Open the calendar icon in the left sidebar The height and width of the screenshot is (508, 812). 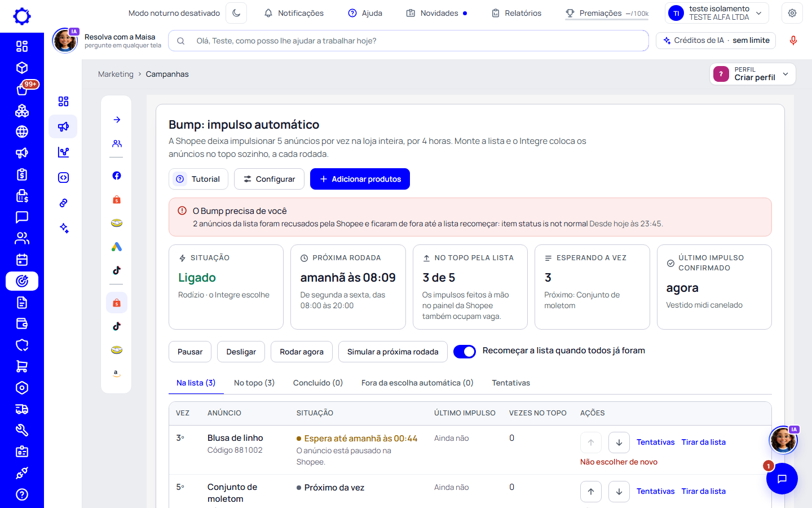point(22,260)
